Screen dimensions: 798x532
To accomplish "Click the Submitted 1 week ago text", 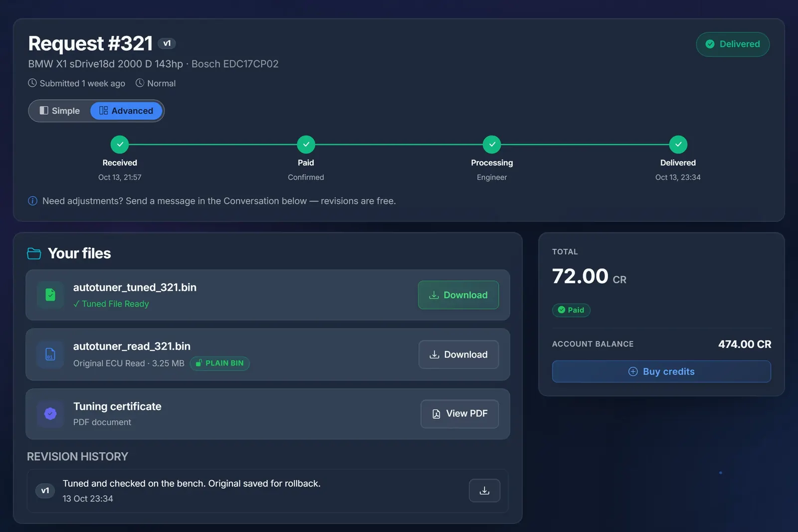I will click(82, 83).
